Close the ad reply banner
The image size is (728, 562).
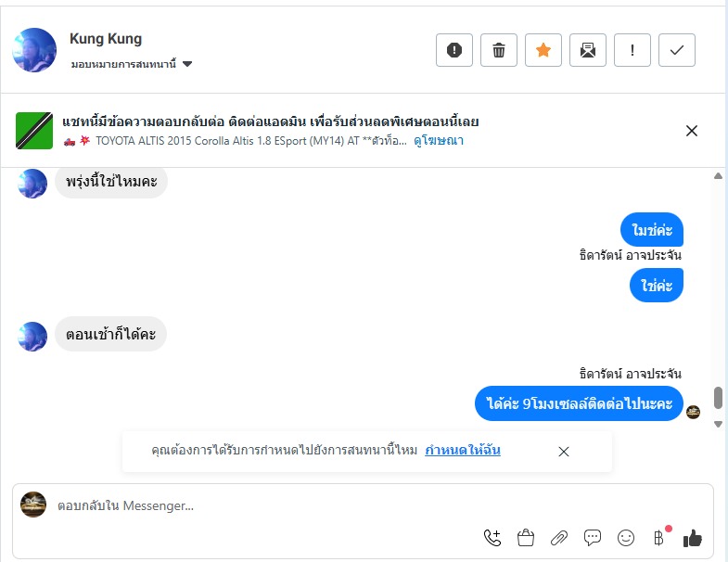(x=691, y=131)
